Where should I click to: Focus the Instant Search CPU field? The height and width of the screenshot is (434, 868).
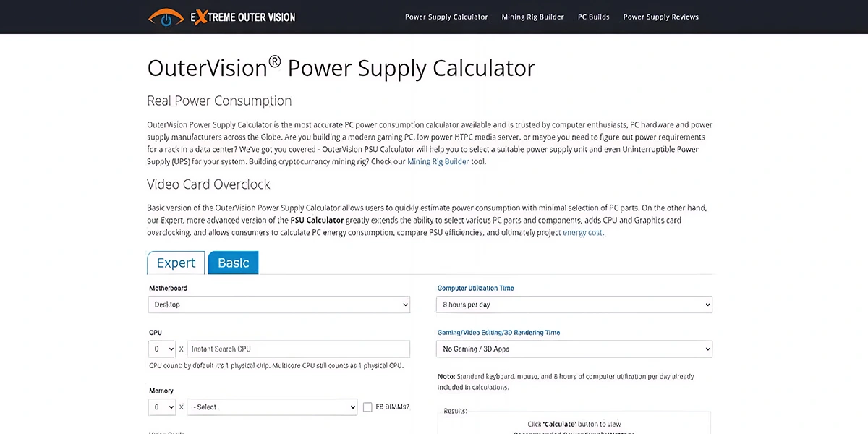click(x=298, y=349)
